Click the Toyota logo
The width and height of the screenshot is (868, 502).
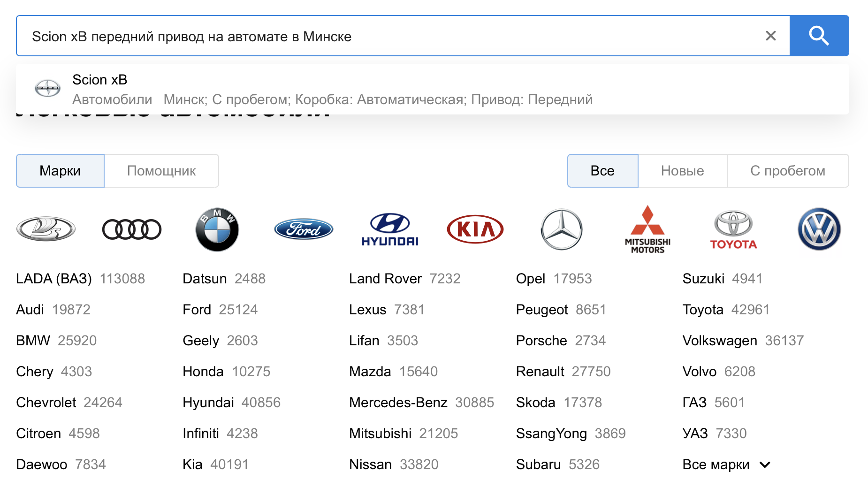tap(733, 229)
